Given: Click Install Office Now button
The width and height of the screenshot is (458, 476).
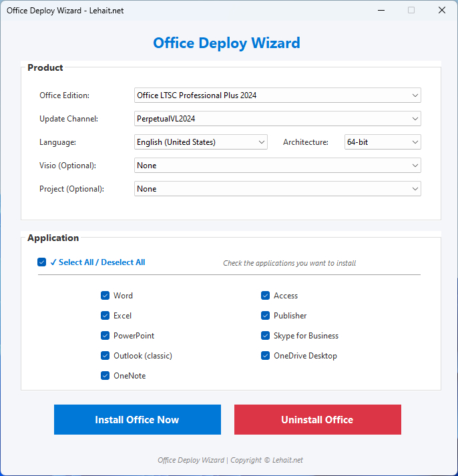Looking at the screenshot, I should tap(138, 419).
